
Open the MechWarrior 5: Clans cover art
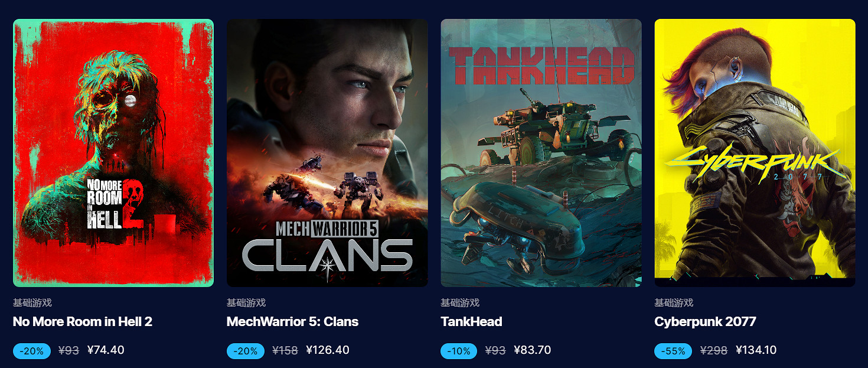click(327, 151)
